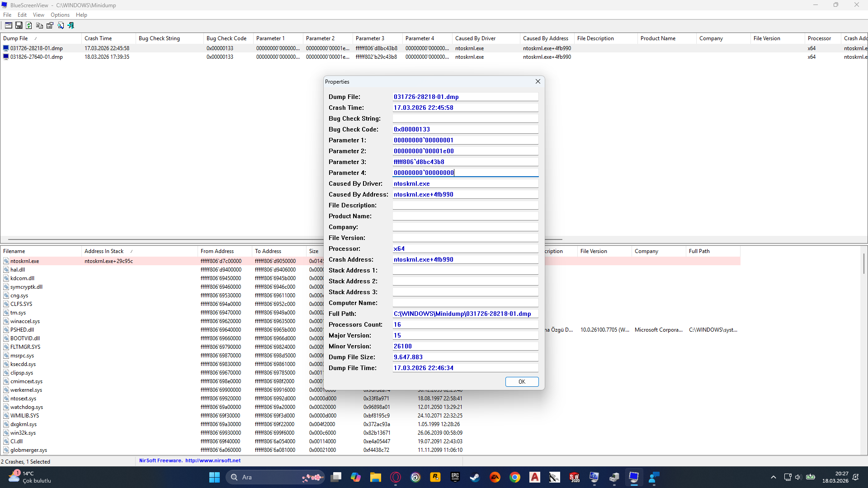Open the nirsoft.net link in status bar
This screenshot has height=488, width=868.
213,461
